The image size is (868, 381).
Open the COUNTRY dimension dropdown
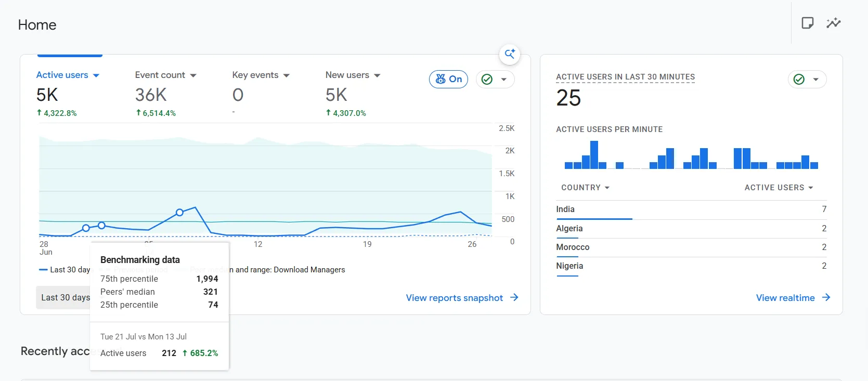[585, 188]
